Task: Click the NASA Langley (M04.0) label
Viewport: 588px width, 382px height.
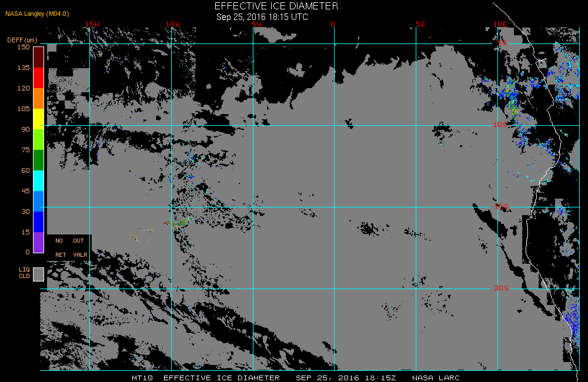Action: pos(37,14)
